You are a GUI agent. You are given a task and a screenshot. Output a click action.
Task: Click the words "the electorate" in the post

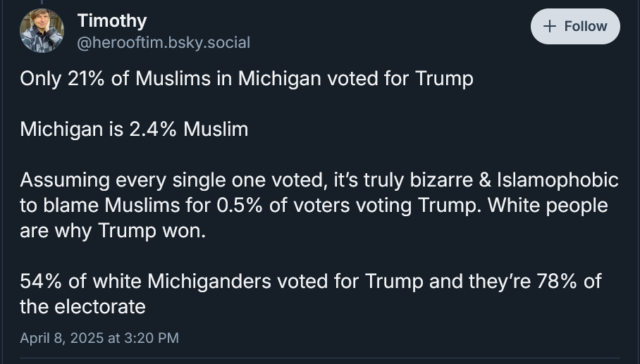[82, 307]
